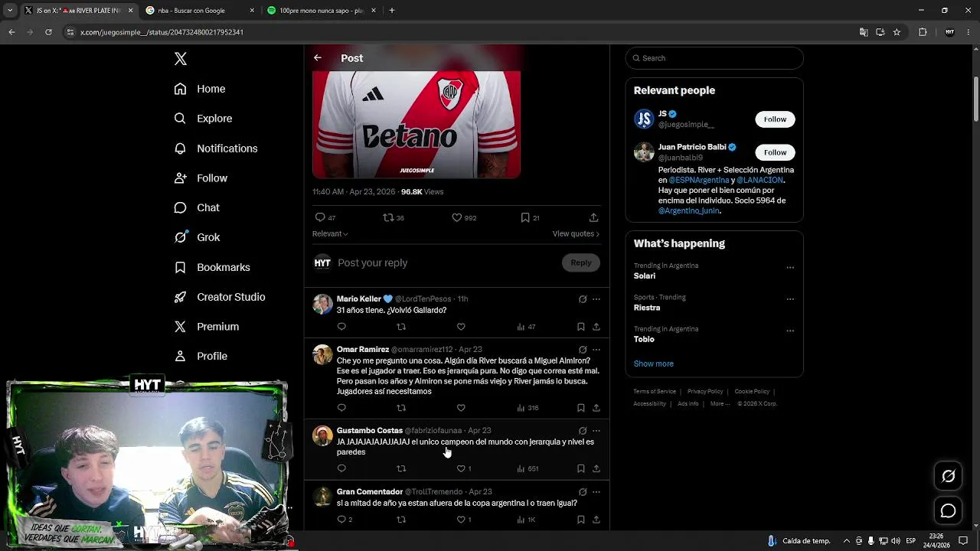Open the floating chat messages button

pos(948,510)
